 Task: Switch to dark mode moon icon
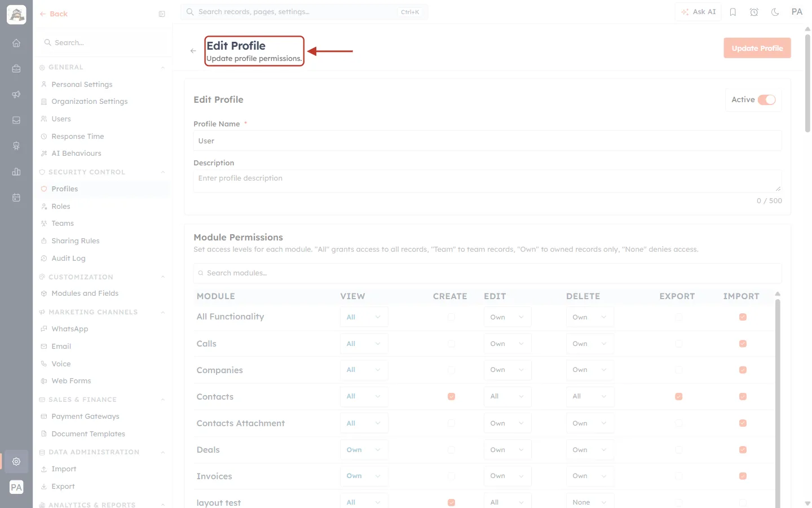[x=775, y=12]
